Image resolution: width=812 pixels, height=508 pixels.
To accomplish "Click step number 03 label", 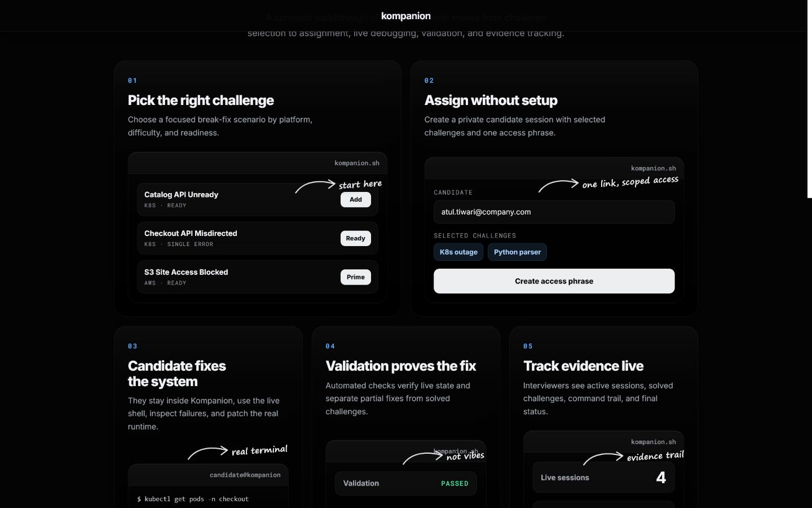I will point(133,346).
